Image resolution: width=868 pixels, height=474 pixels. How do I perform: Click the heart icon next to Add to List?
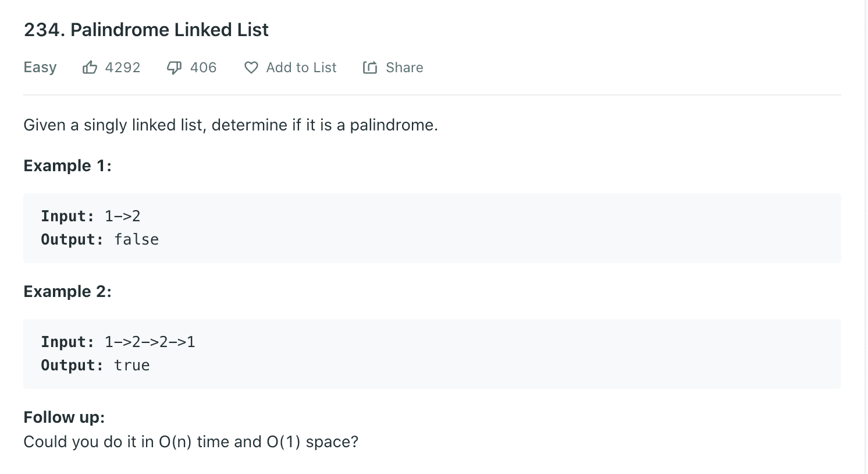click(250, 68)
